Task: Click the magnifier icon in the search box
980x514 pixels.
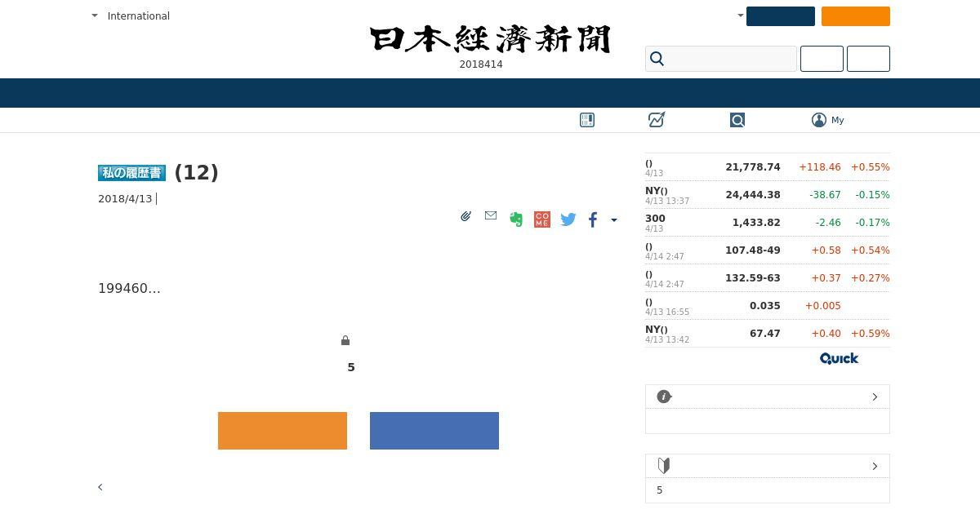Action: (657, 59)
